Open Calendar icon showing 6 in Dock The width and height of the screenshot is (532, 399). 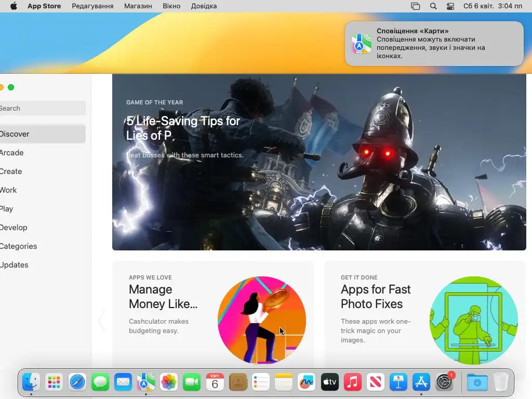coord(215,382)
